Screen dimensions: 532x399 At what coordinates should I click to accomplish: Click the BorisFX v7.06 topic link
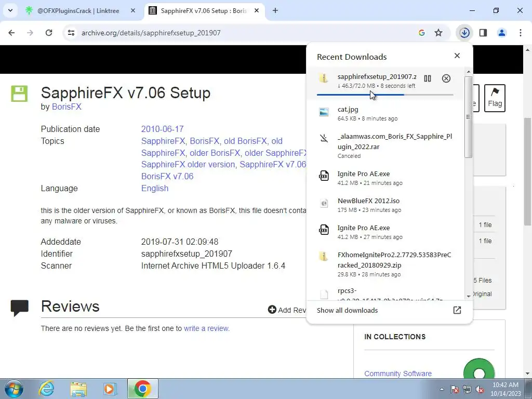[x=167, y=177]
